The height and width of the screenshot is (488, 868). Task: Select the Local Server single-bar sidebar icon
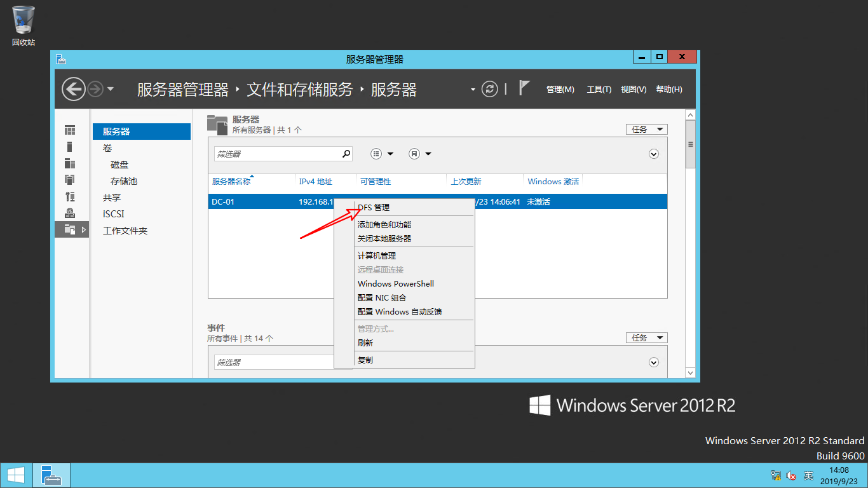click(70, 147)
